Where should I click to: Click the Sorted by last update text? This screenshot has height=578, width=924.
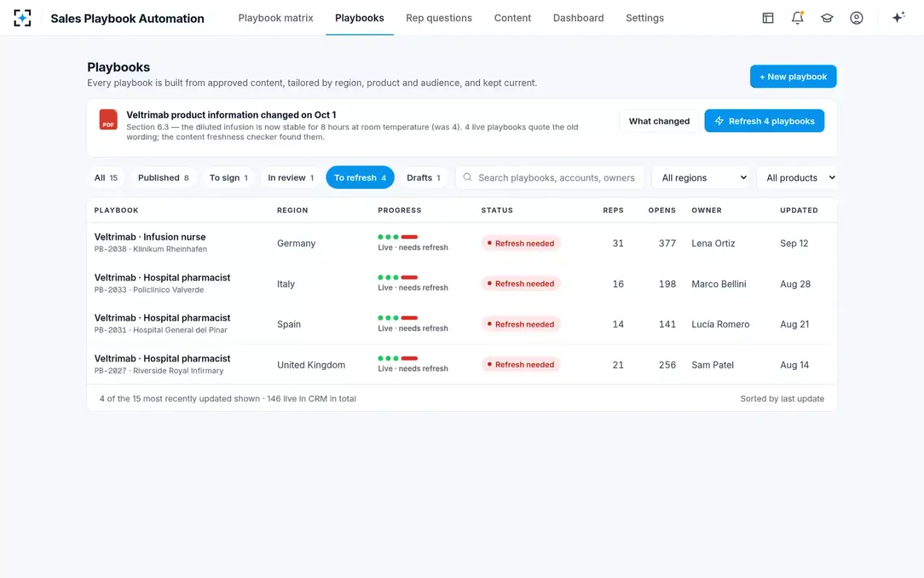click(x=783, y=399)
